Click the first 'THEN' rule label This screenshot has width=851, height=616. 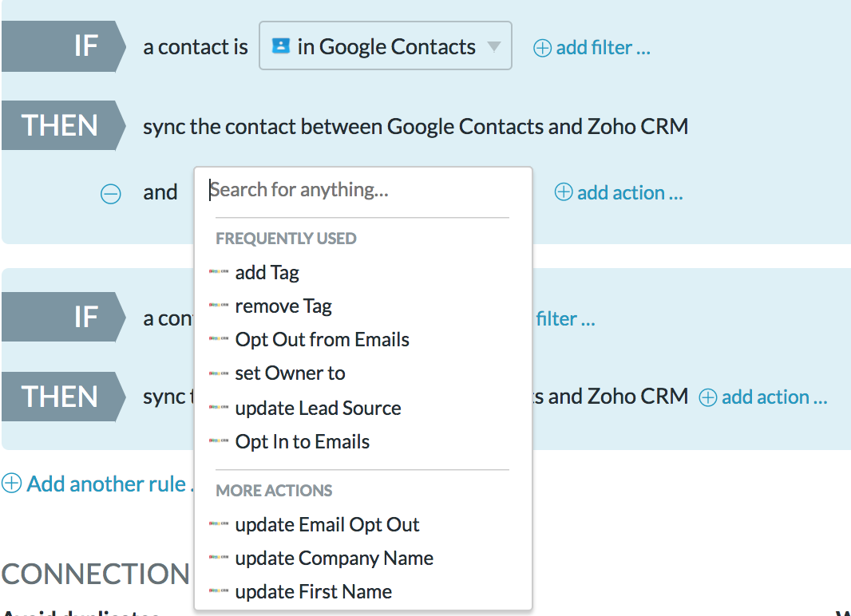(x=64, y=125)
